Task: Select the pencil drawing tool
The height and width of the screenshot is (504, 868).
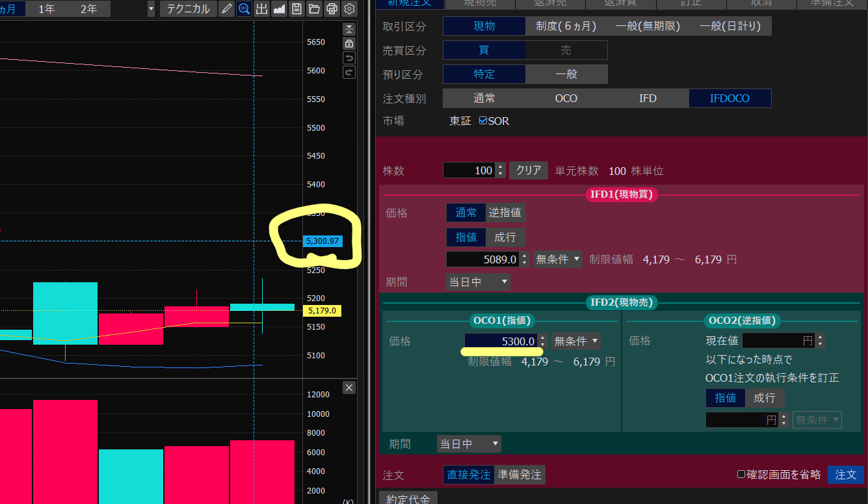Action: tap(226, 8)
